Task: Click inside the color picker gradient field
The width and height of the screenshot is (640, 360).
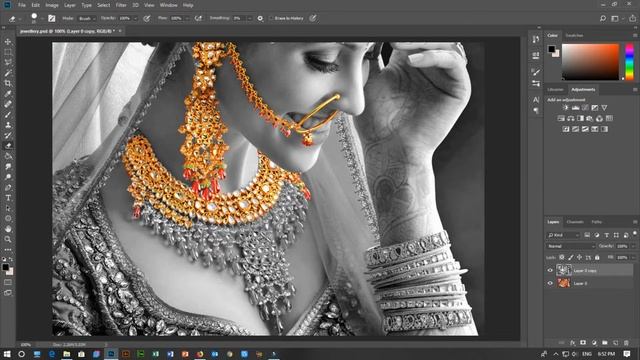Action: (591, 62)
